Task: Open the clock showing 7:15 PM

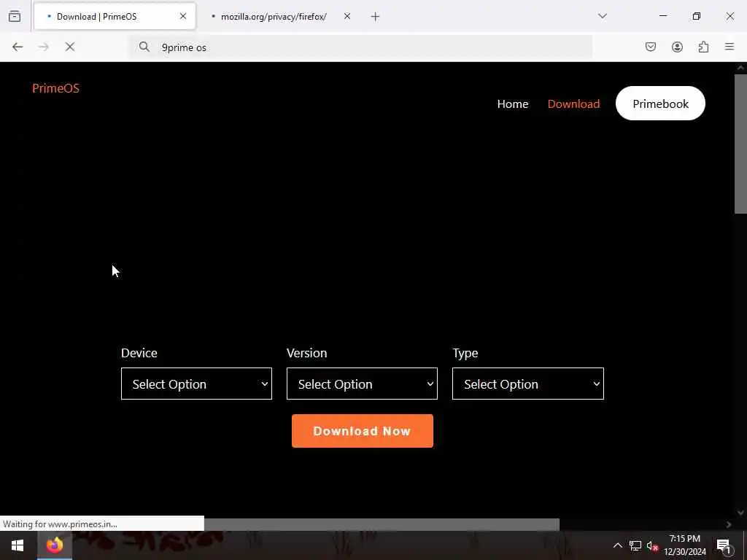Action: tap(684, 545)
